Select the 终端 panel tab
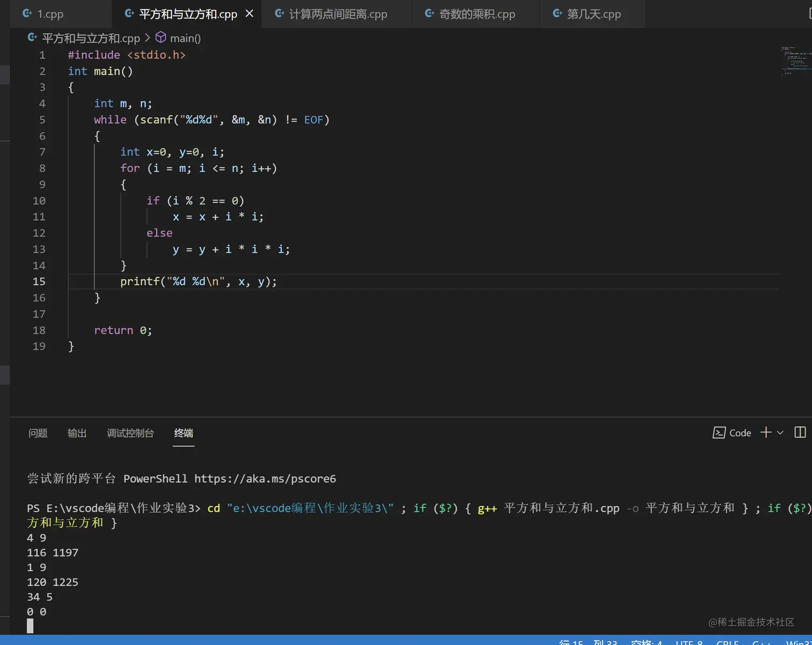 pos(184,433)
